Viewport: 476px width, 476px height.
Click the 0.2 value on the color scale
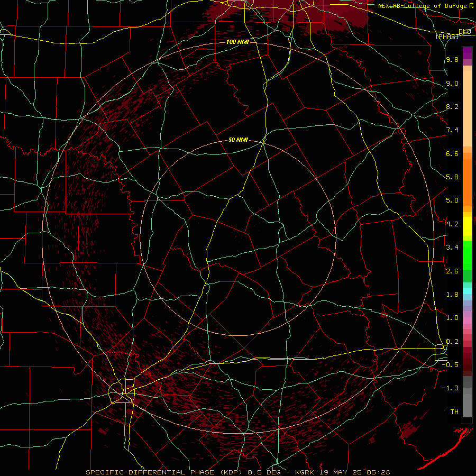[452, 342]
